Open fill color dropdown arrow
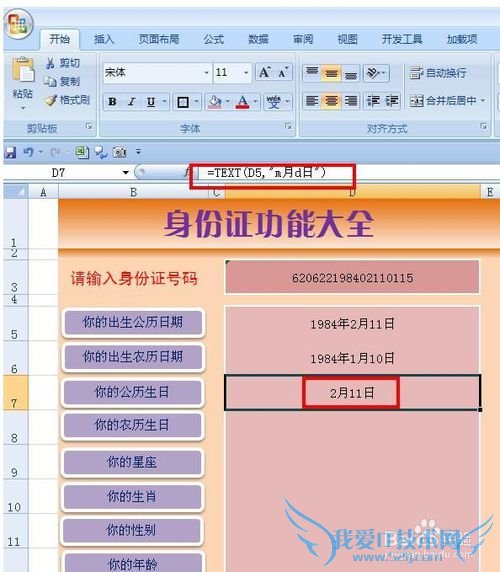Viewport: 500px width, 572px height. tap(228, 101)
